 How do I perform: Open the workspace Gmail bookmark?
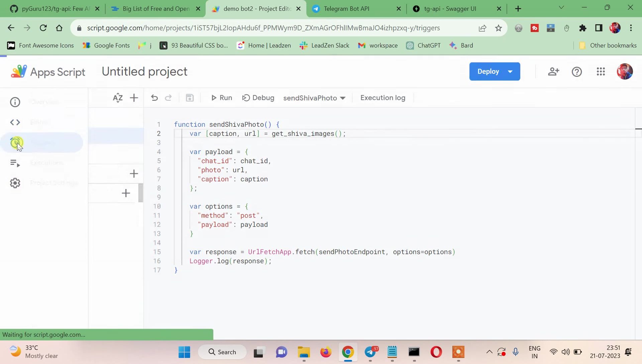pos(378,45)
